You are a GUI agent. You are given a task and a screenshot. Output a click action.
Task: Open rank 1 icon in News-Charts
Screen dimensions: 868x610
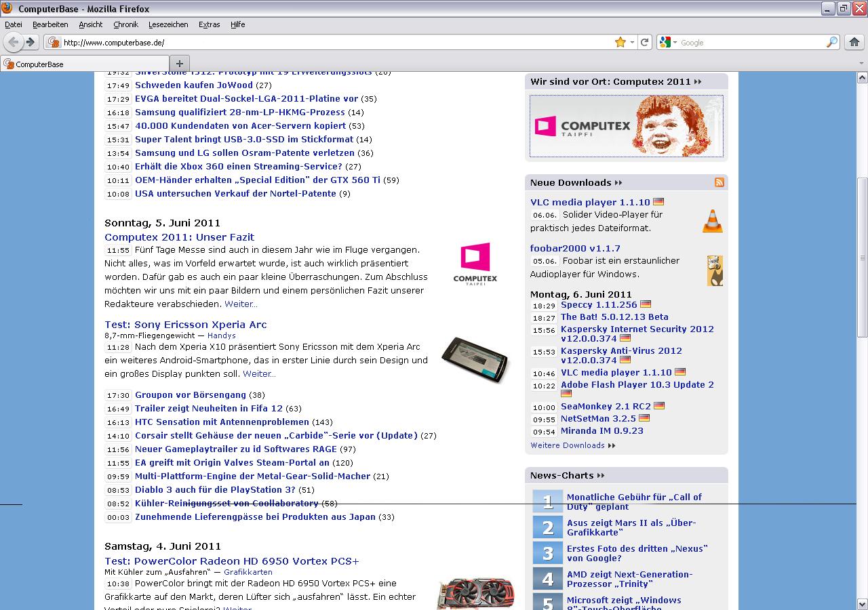tap(548, 501)
